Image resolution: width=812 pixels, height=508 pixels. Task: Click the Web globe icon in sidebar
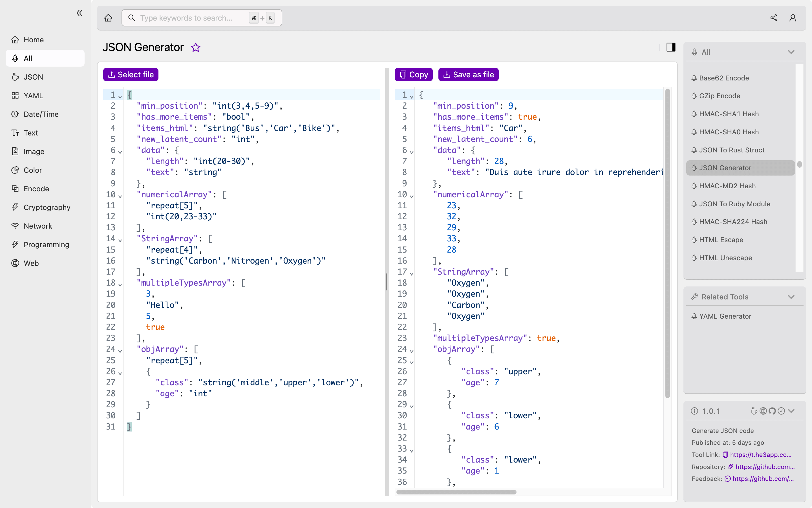coord(15,263)
